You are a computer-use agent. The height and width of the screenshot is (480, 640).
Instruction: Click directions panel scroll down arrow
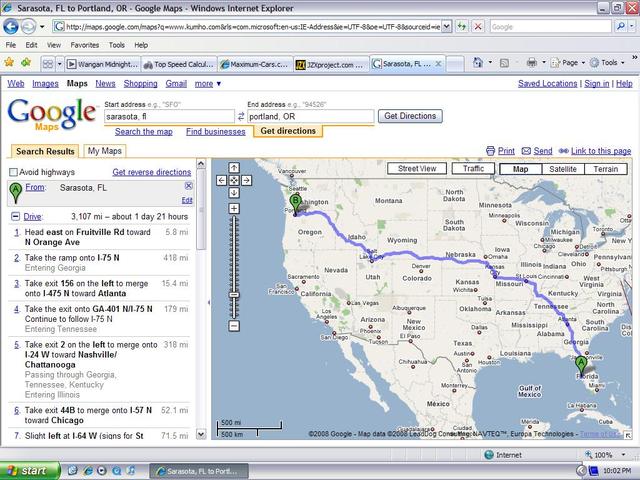[201, 434]
